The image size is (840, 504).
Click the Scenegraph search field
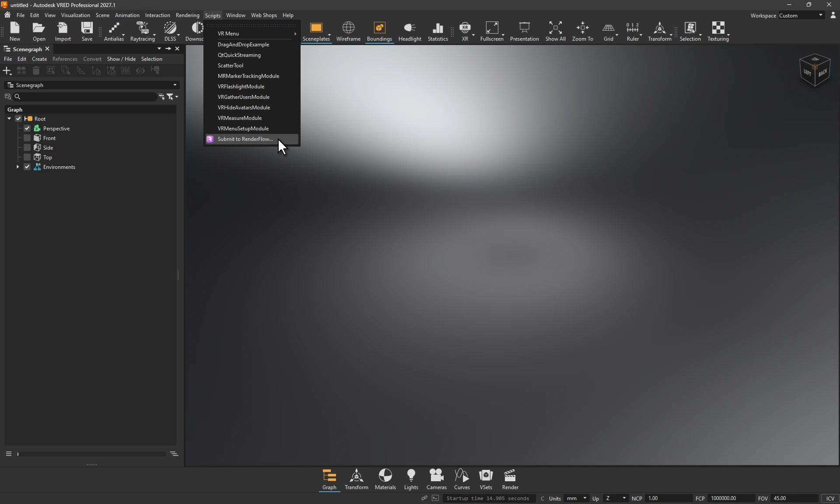86,97
